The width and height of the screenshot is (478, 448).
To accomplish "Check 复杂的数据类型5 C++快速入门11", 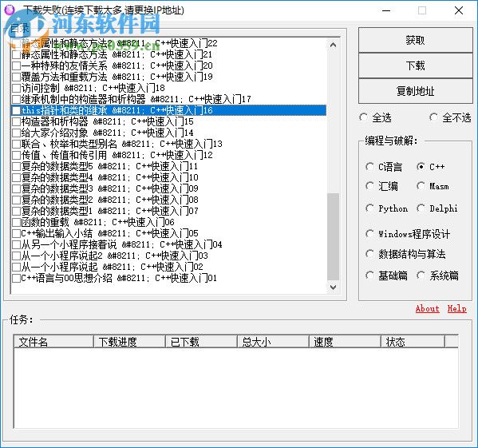I will coord(16,166).
